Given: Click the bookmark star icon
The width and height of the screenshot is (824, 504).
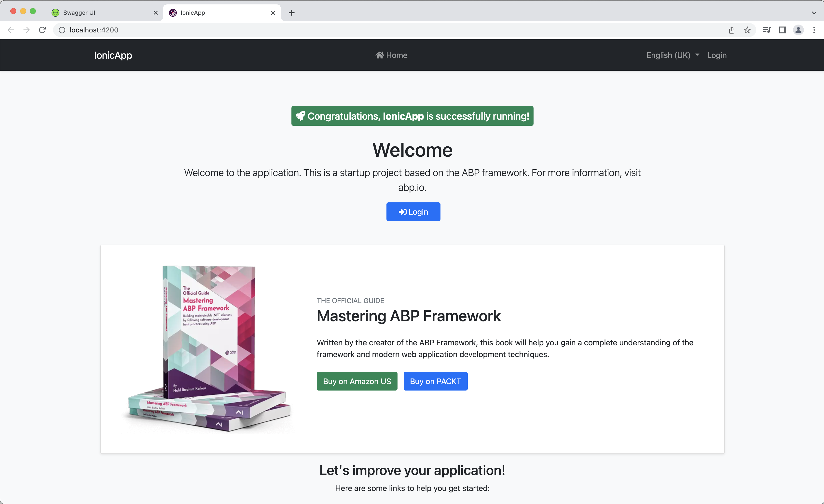Looking at the screenshot, I should point(747,30).
